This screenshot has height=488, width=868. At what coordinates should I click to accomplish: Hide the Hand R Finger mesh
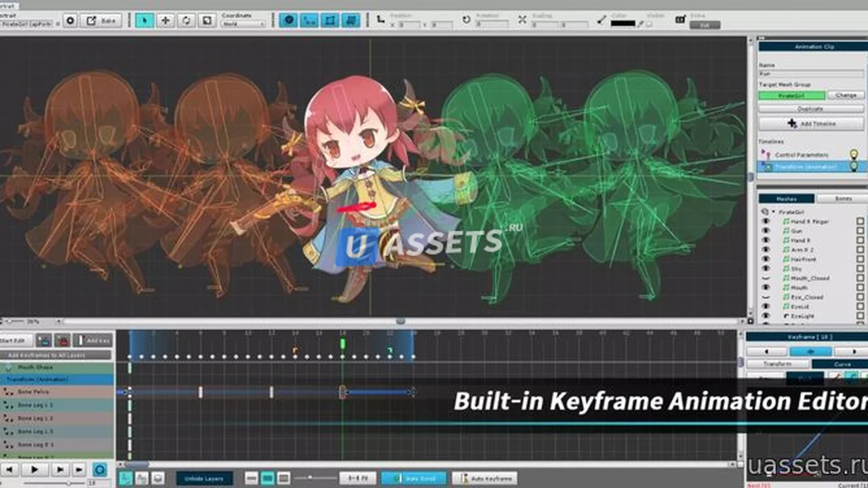[766, 222]
